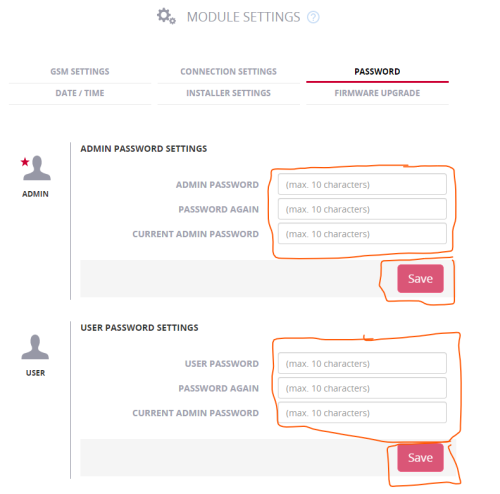Click the red star on Admin avatar
The image size is (500, 494).
click(25, 162)
